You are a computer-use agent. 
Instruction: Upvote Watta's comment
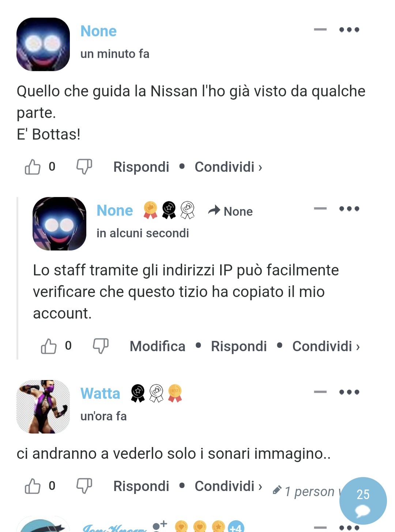tap(33, 486)
